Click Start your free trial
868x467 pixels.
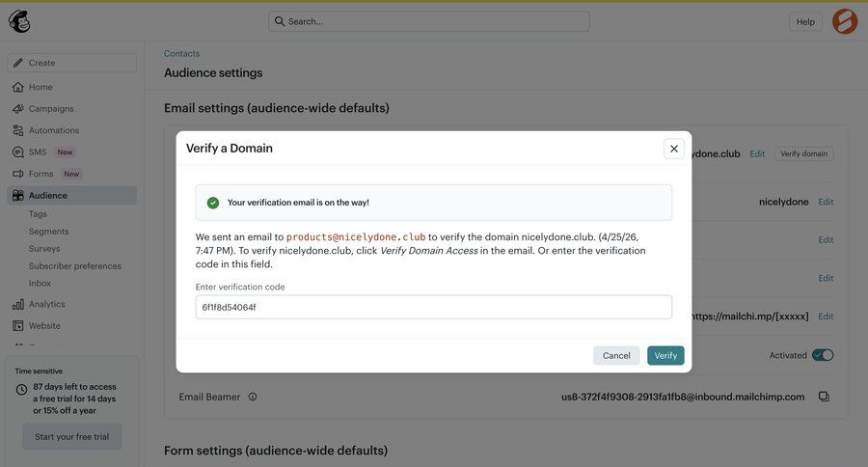click(x=72, y=436)
